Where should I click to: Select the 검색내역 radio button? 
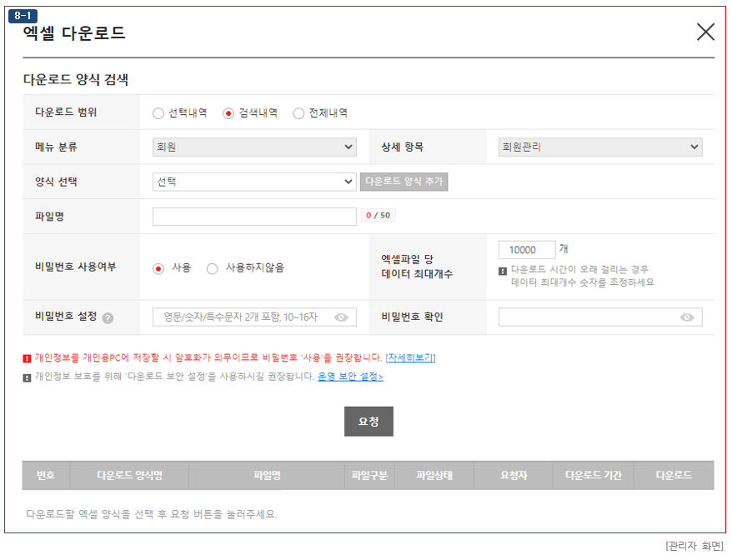pos(228,113)
